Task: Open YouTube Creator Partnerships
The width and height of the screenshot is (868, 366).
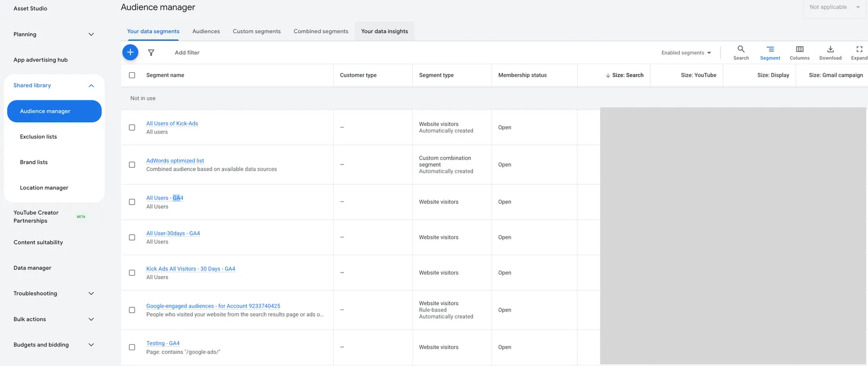Action: tap(36, 217)
